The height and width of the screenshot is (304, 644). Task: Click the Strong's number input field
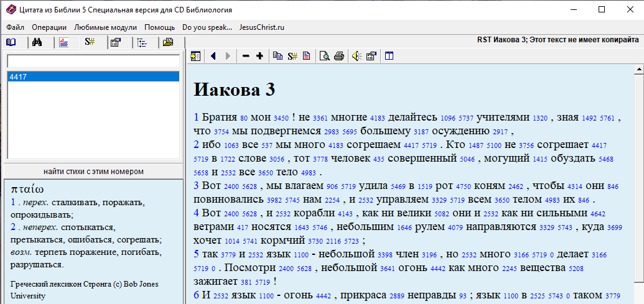93,62
